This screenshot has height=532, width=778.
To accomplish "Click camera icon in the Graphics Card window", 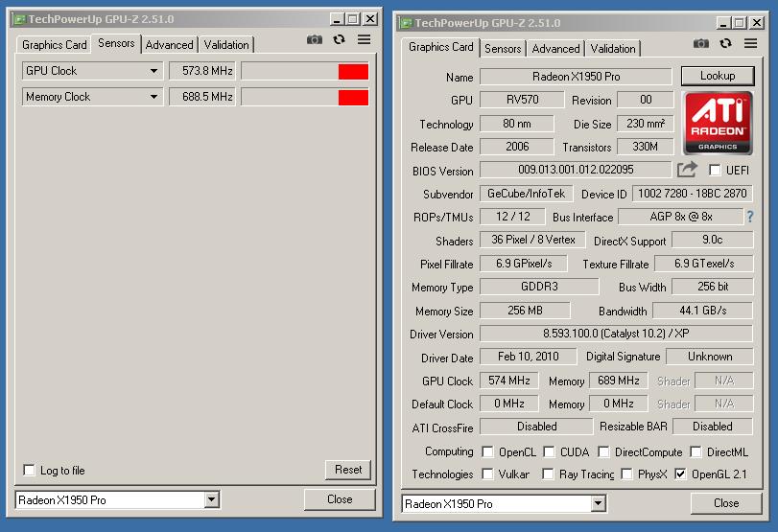I will [700, 44].
